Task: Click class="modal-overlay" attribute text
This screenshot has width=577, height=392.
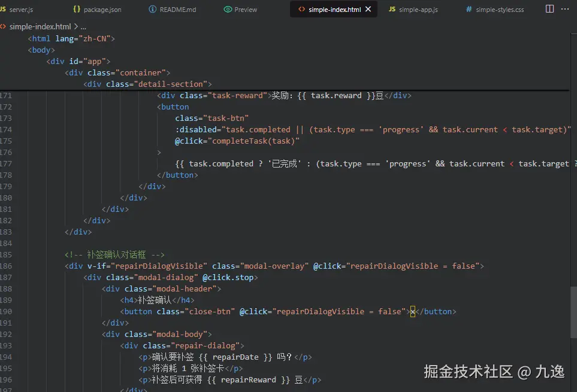Action: 260,266
